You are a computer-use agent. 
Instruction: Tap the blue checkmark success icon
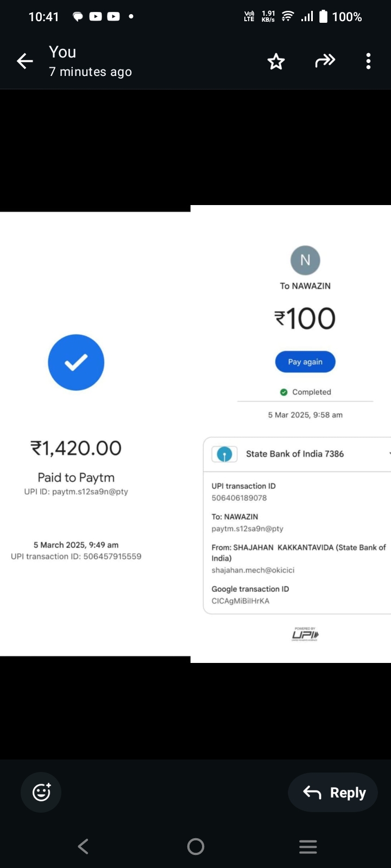coord(76,362)
